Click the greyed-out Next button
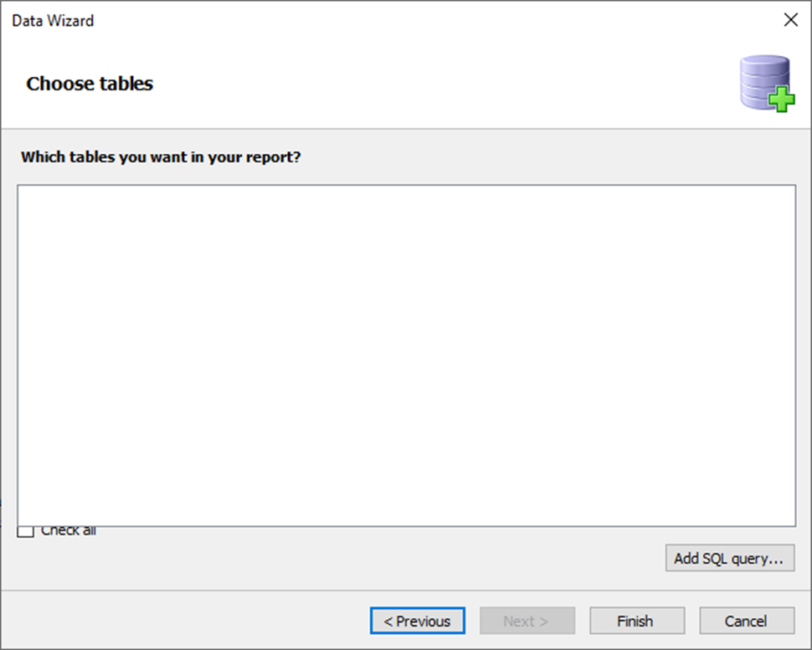 click(527, 621)
